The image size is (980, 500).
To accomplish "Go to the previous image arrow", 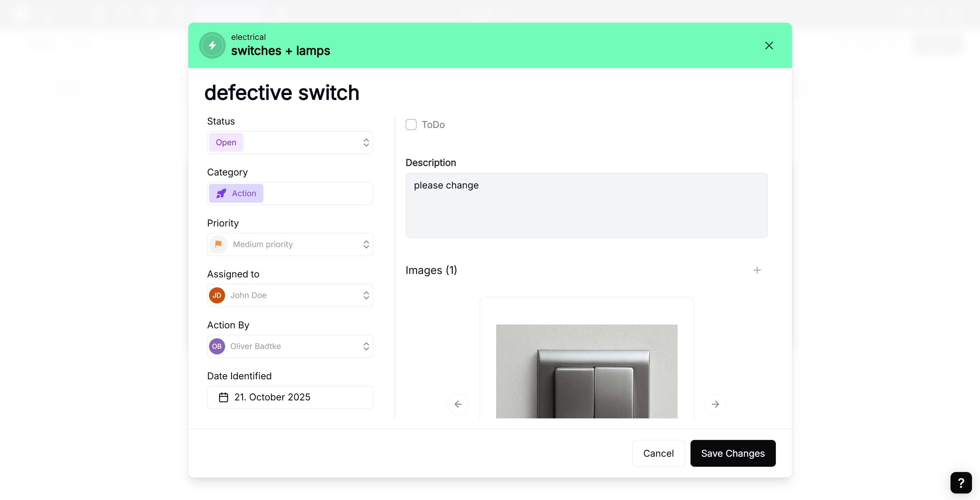I will click(458, 404).
